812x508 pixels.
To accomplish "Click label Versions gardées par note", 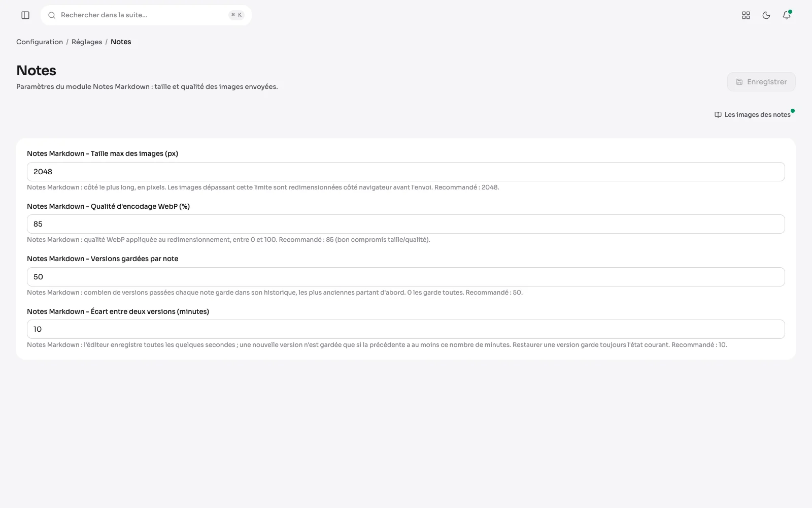I will [x=103, y=259].
